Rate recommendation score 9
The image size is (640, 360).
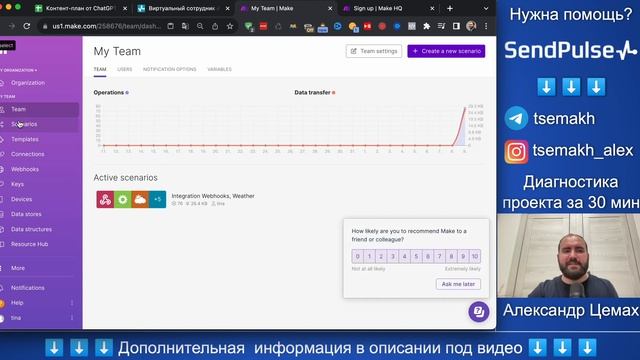(x=463, y=256)
